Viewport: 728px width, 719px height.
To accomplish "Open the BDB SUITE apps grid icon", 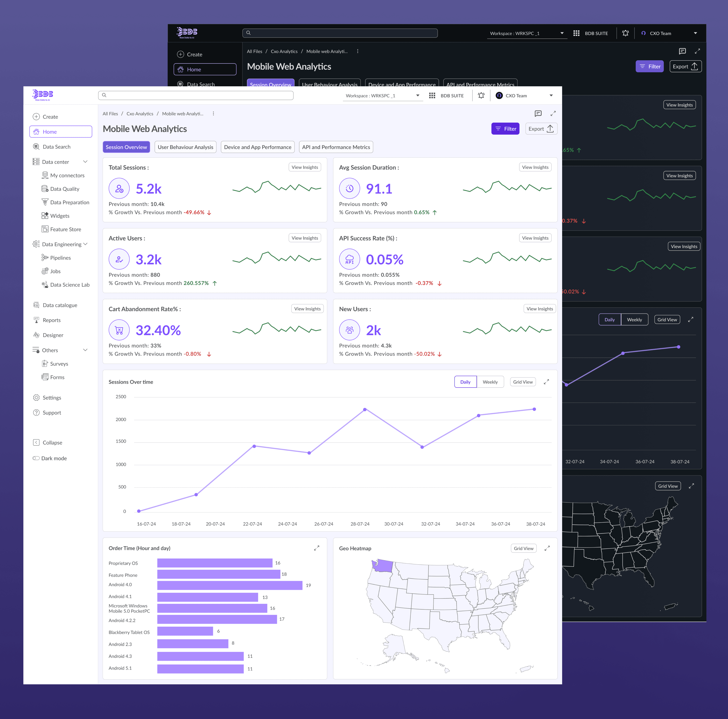I will click(432, 95).
